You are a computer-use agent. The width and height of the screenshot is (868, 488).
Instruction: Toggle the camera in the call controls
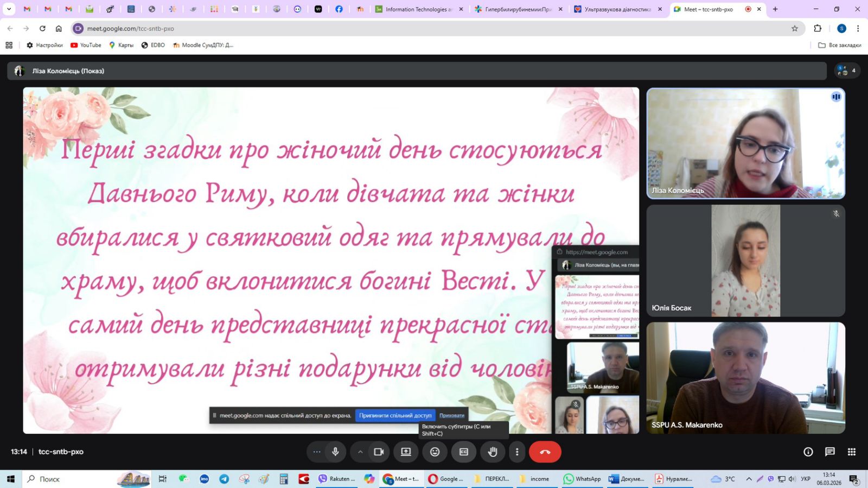click(379, 452)
